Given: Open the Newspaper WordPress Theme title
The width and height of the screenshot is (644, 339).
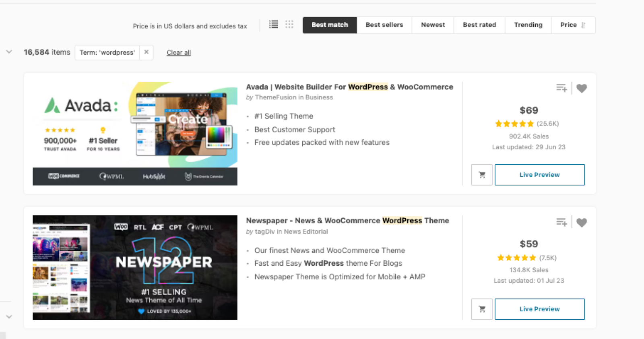Looking at the screenshot, I should tap(347, 221).
